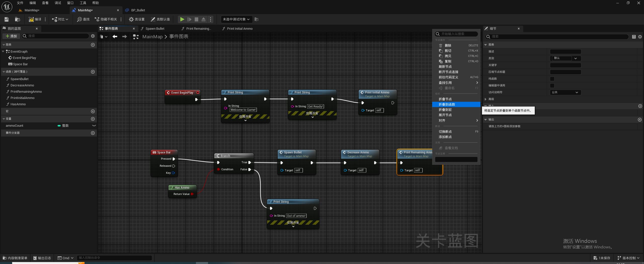
Task: Add a new variable with plus icon
Action: pyautogui.click(x=93, y=119)
